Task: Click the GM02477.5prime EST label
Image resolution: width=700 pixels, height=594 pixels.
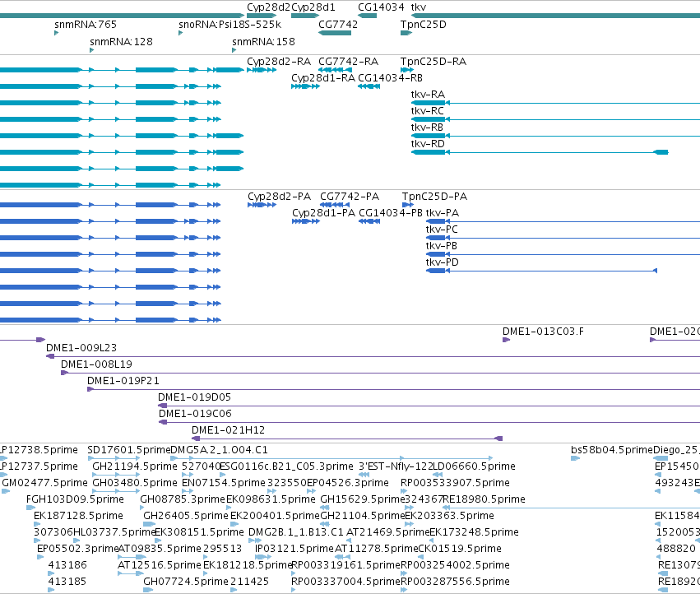Action: pyautogui.click(x=44, y=483)
